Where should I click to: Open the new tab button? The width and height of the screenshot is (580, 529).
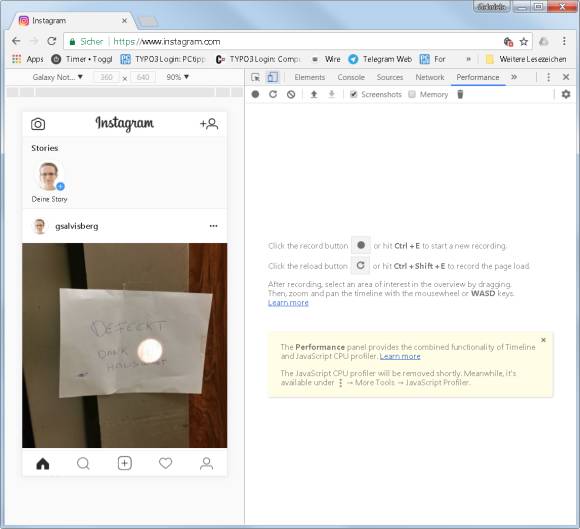pyautogui.click(x=148, y=21)
